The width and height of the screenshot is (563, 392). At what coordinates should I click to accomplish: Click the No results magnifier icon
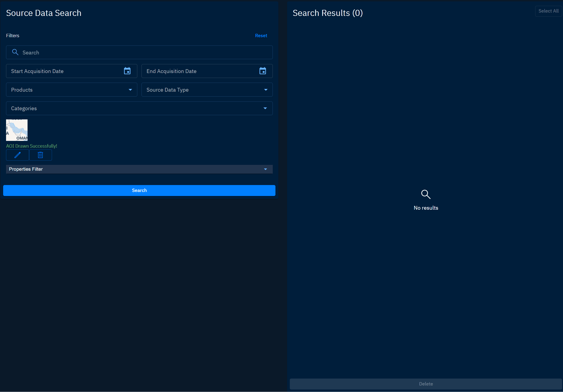(x=425, y=194)
